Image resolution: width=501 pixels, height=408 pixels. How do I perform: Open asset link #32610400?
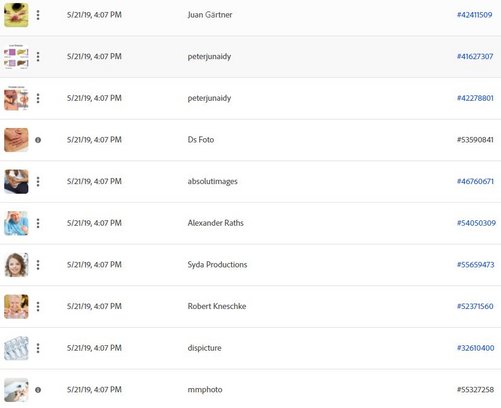(475, 348)
